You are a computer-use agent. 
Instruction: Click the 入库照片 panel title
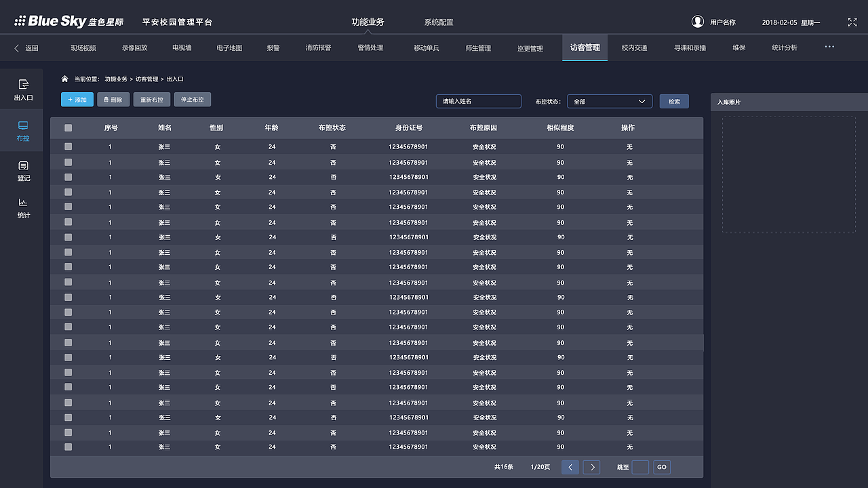[729, 102]
